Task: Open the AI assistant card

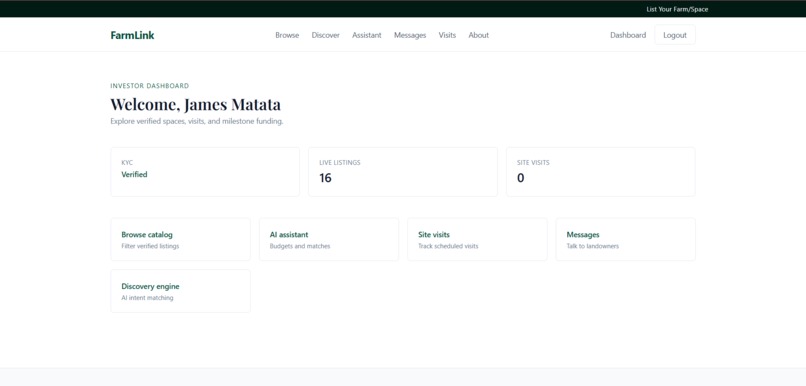Action: coord(329,240)
